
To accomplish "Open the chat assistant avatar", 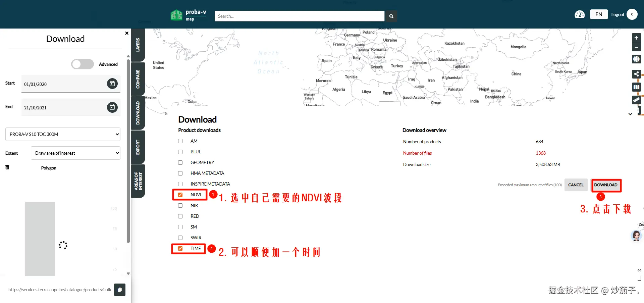I will [636, 236].
